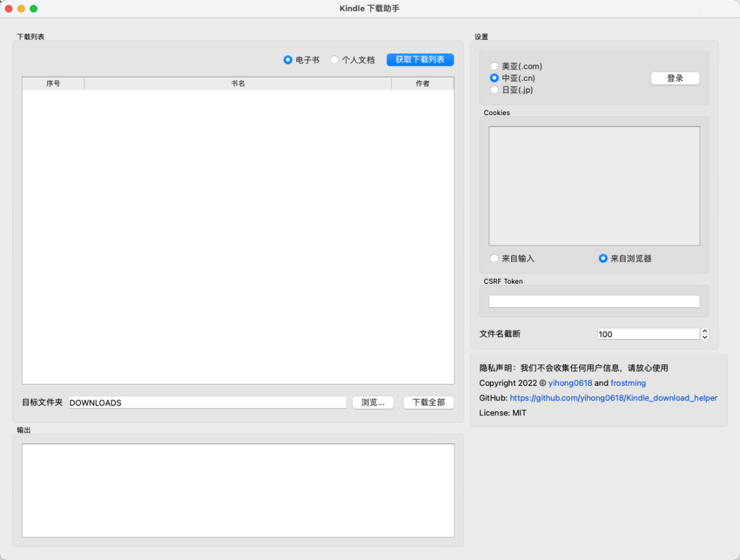
Task: Open the frostming author link
Action: tap(628, 383)
